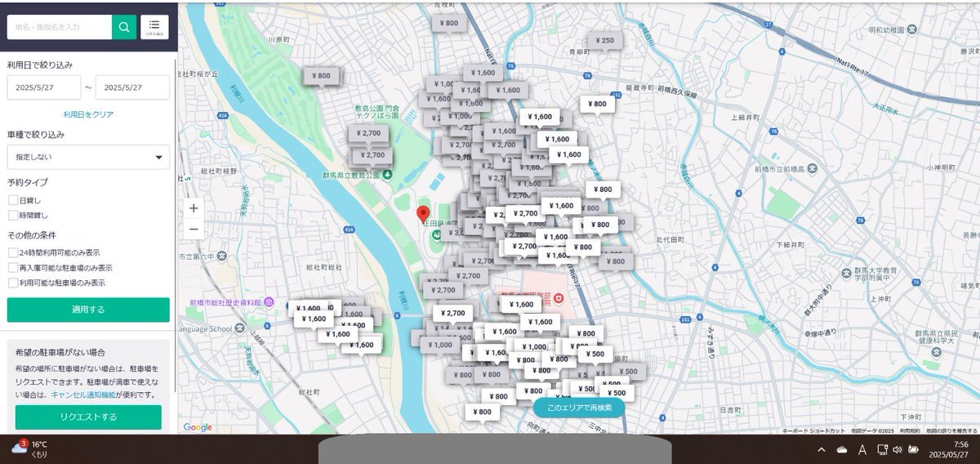The height and width of the screenshot is (464, 980).
Task: Click the 予約タイプ heading
Action: point(28,182)
